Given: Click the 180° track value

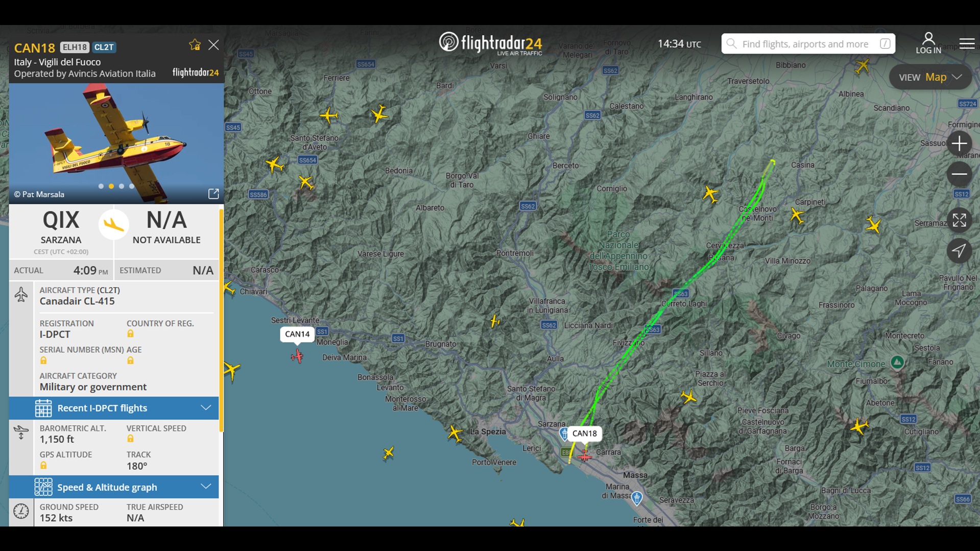Looking at the screenshot, I should [x=137, y=466].
